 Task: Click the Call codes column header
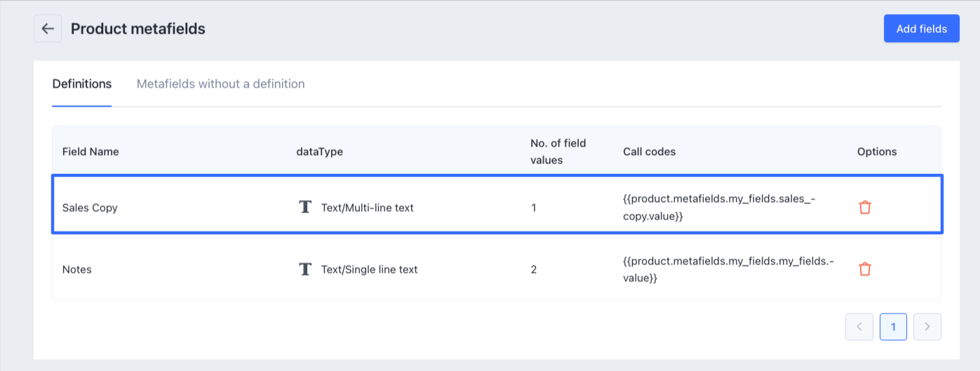(649, 151)
